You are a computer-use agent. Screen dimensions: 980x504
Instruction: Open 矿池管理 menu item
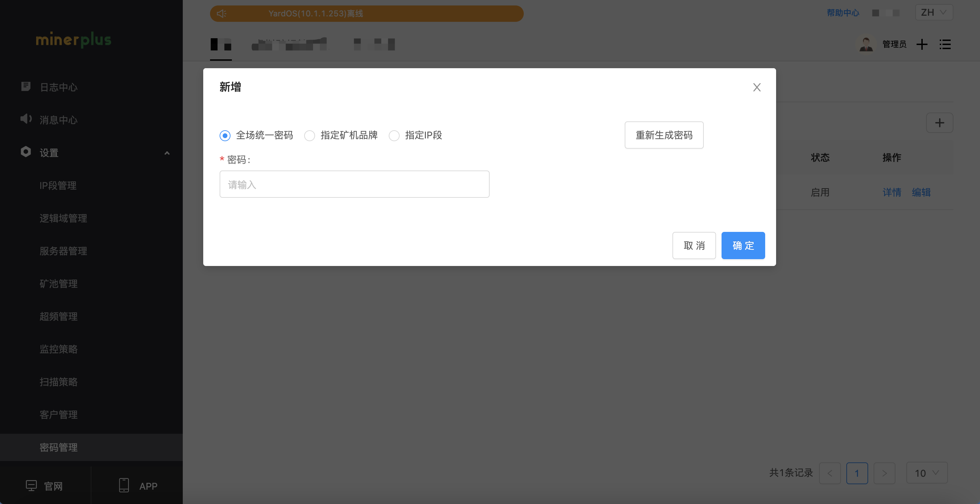59,284
